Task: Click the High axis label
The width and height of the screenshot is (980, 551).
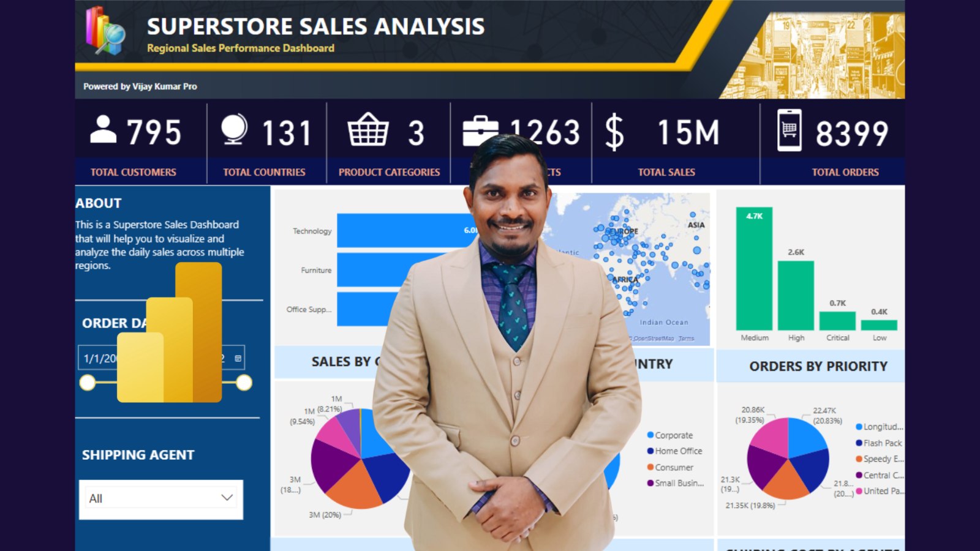Action: pos(796,338)
